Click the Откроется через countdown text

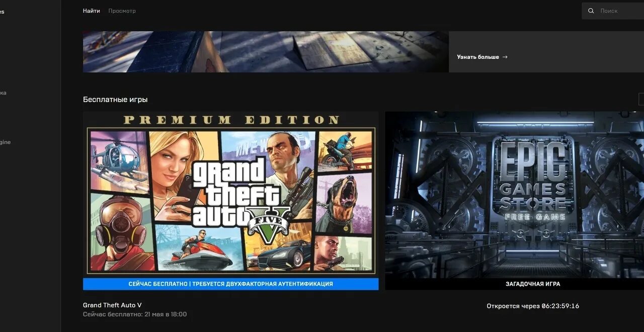pyautogui.click(x=533, y=306)
